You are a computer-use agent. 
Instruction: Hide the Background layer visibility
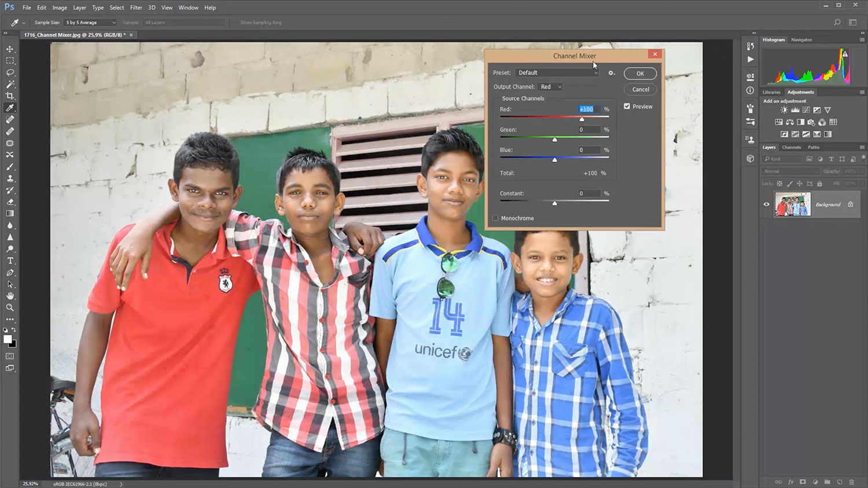click(x=767, y=204)
